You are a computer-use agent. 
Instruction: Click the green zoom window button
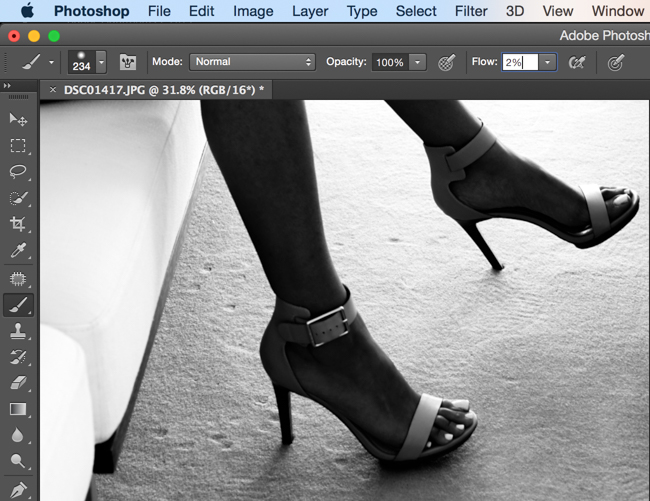click(x=54, y=36)
